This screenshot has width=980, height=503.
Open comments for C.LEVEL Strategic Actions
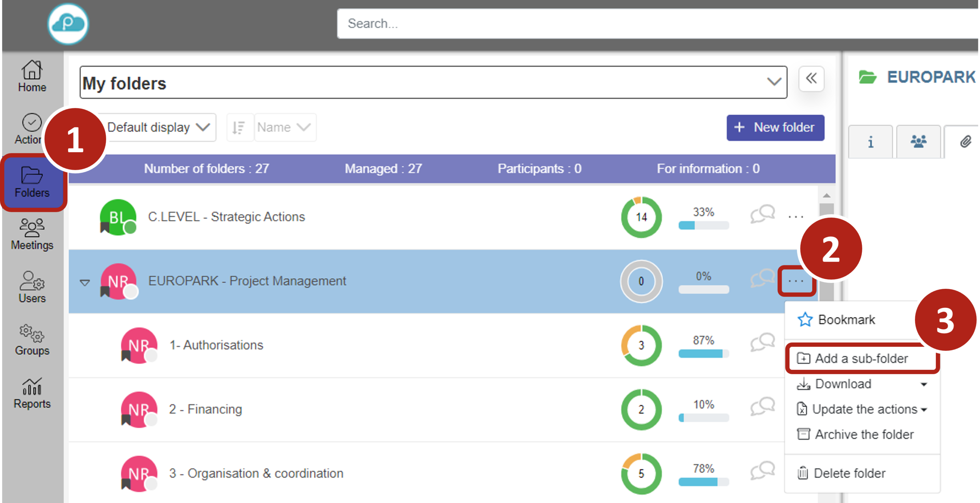(762, 214)
